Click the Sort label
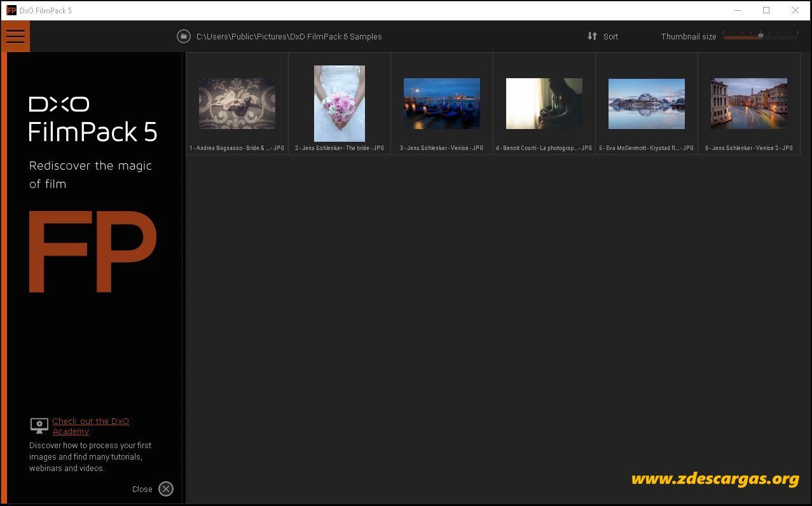The height and width of the screenshot is (506, 812). pyautogui.click(x=610, y=36)
